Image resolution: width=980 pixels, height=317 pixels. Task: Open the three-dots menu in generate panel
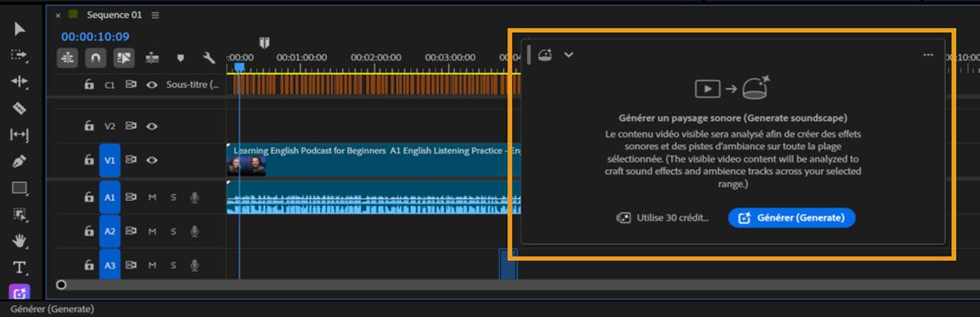928,55
